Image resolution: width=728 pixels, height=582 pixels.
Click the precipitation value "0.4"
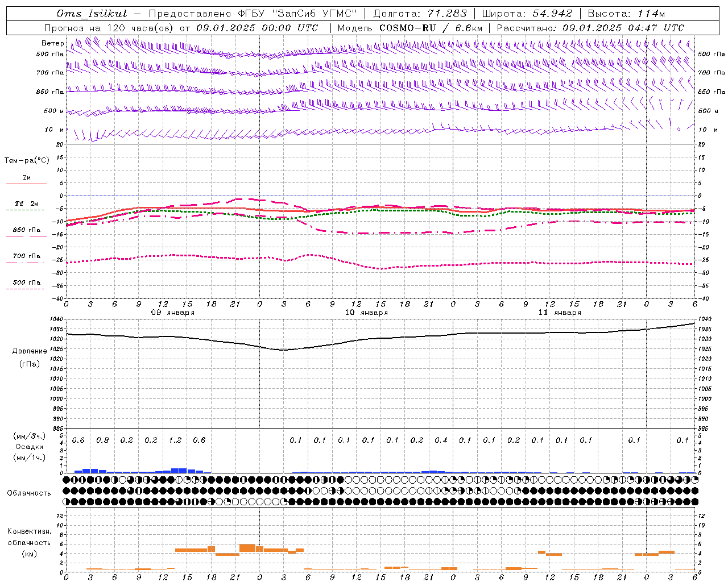441,440
